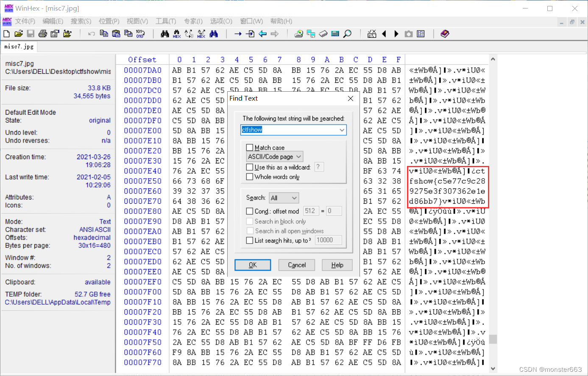Click the search string input field
Viewport: 588px width, 376px height.
point(293,130)
